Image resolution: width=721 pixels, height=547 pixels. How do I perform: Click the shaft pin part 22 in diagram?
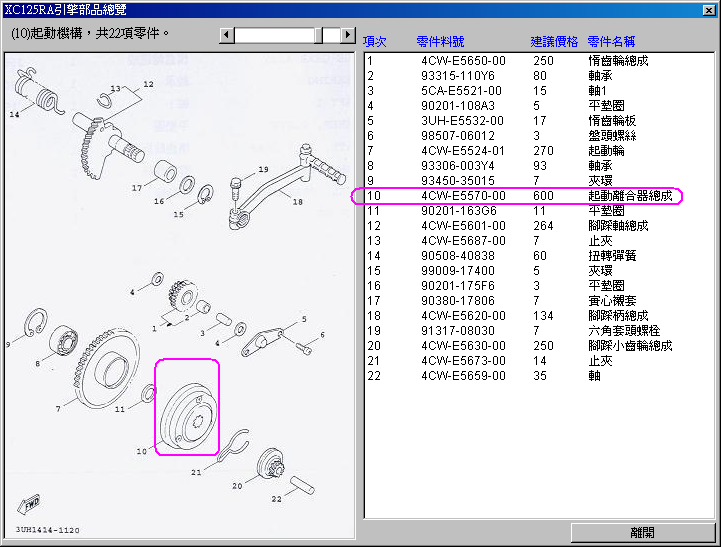click(302, 485)
